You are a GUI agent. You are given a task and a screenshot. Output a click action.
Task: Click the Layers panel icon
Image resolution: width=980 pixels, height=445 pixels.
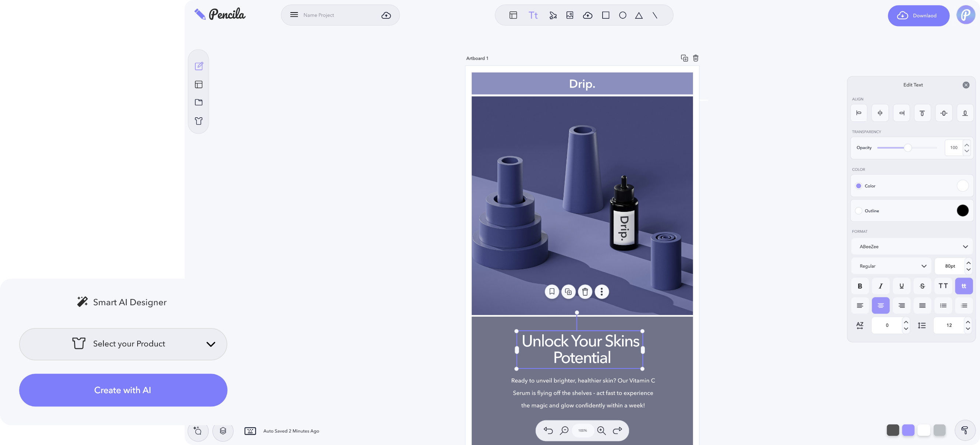(x=223, y=431)
